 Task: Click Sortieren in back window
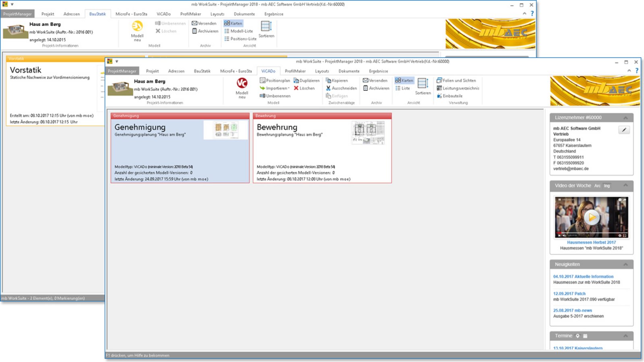266,29
